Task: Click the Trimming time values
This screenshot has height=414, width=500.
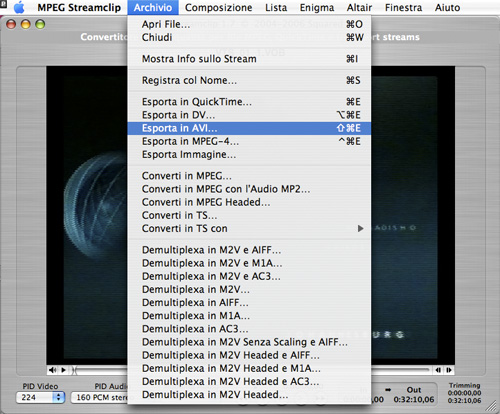Action: pos(464,397)
